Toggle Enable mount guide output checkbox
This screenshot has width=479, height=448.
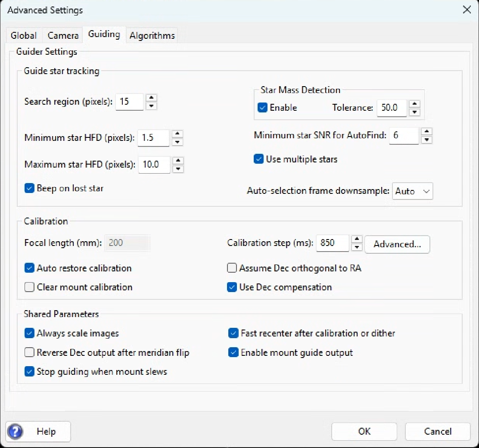(x=233, y=352)
